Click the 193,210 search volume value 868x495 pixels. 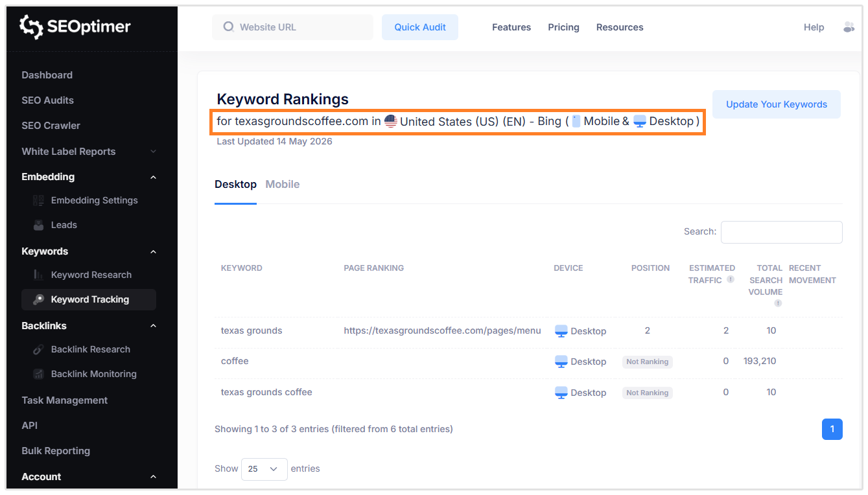760,361
